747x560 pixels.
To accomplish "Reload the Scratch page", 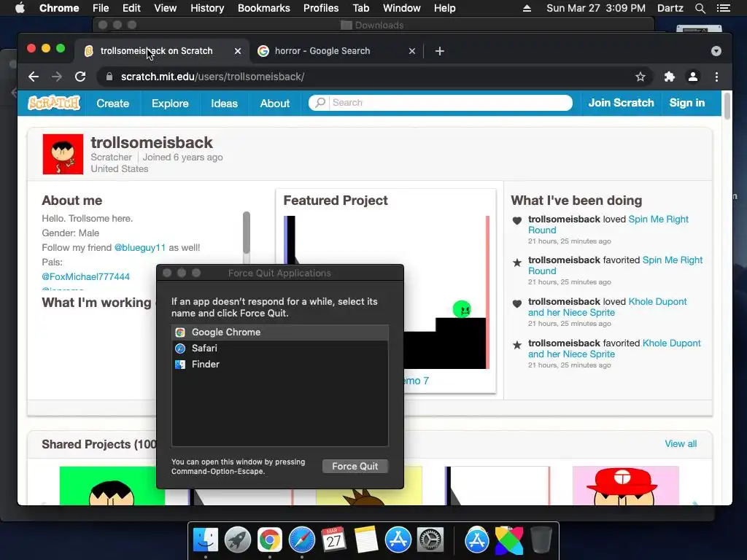I will point(80,77).
